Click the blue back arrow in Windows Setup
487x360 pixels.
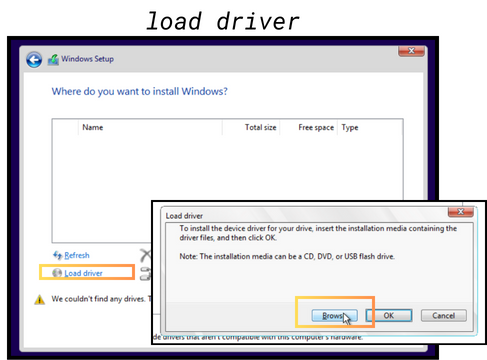pos(34,60)
